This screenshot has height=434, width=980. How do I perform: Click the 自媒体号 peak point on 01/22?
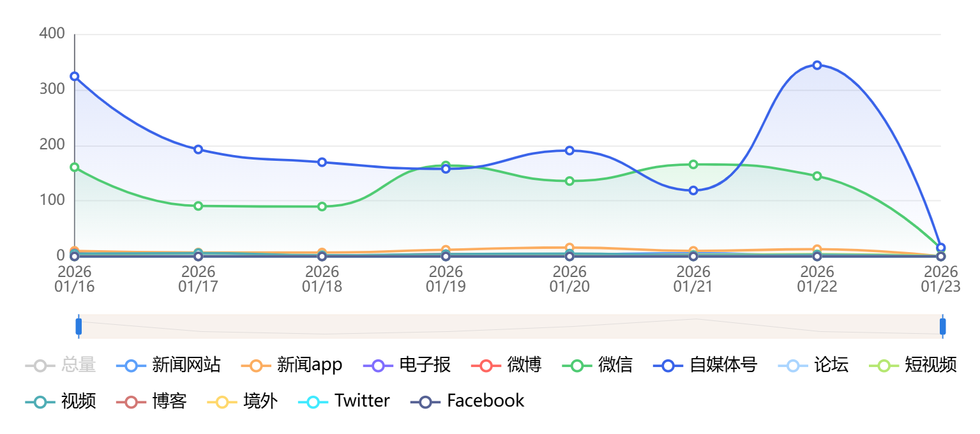pos(817,65)
